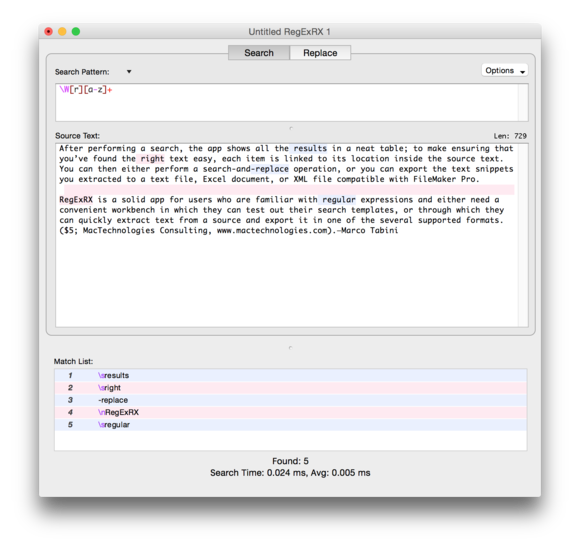580x551 pixels.
Task: Zoom the window with the green button
Action: [x=76, y=31]
